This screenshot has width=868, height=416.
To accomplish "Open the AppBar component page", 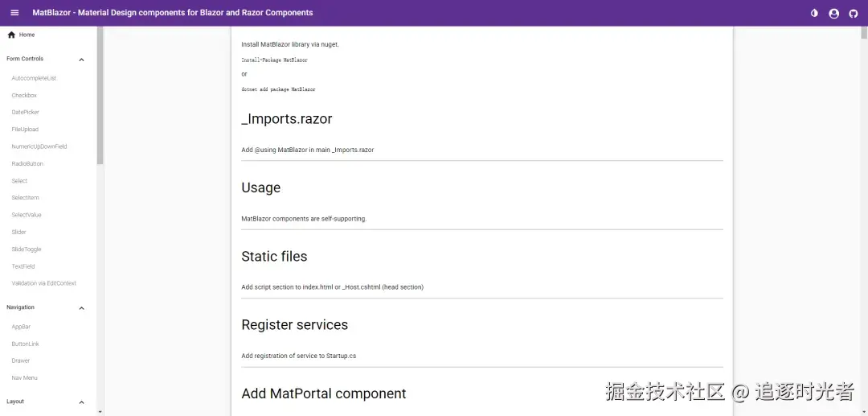I will (21, 327).
